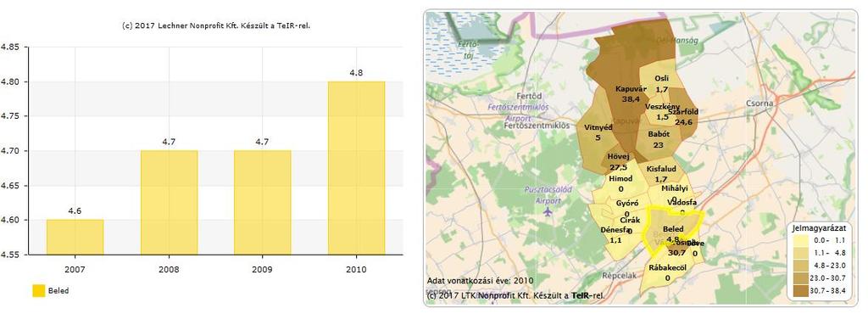Click the Fertőszentmiklós Airport label
Image resolution: width=868 pixels, height=314 pixels.
(518, 112)
